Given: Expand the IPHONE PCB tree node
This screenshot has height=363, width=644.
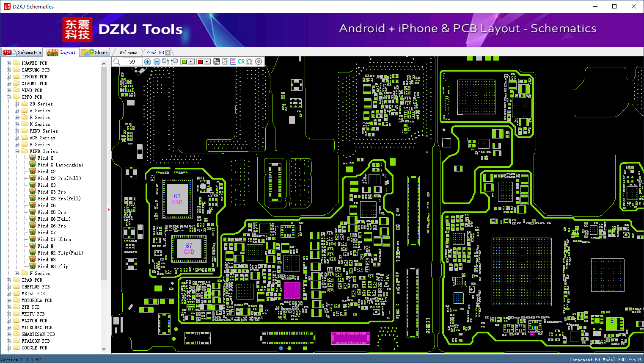Looking at the screenshot, I should click(x=8, y=77).
